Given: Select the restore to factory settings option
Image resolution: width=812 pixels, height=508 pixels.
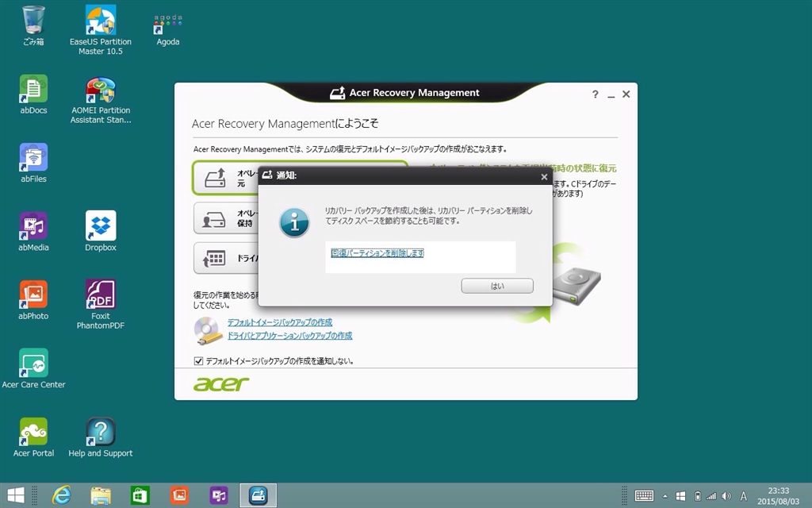Looking at the screenshot, I should coord(226,178).
